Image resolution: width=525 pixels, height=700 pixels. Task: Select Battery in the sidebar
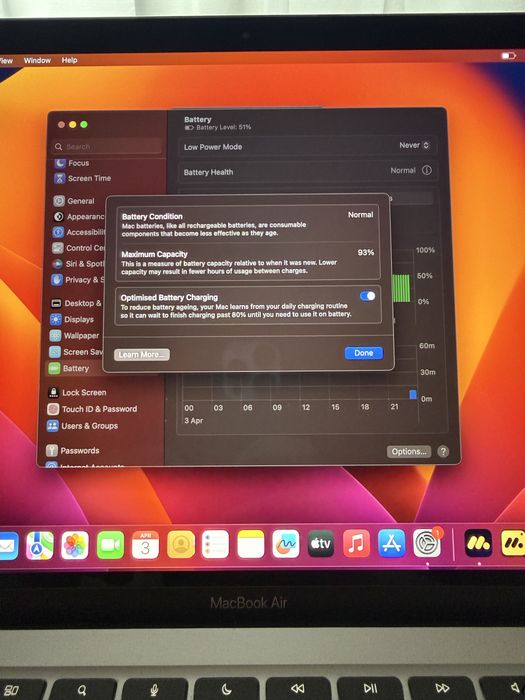[69, 368]
